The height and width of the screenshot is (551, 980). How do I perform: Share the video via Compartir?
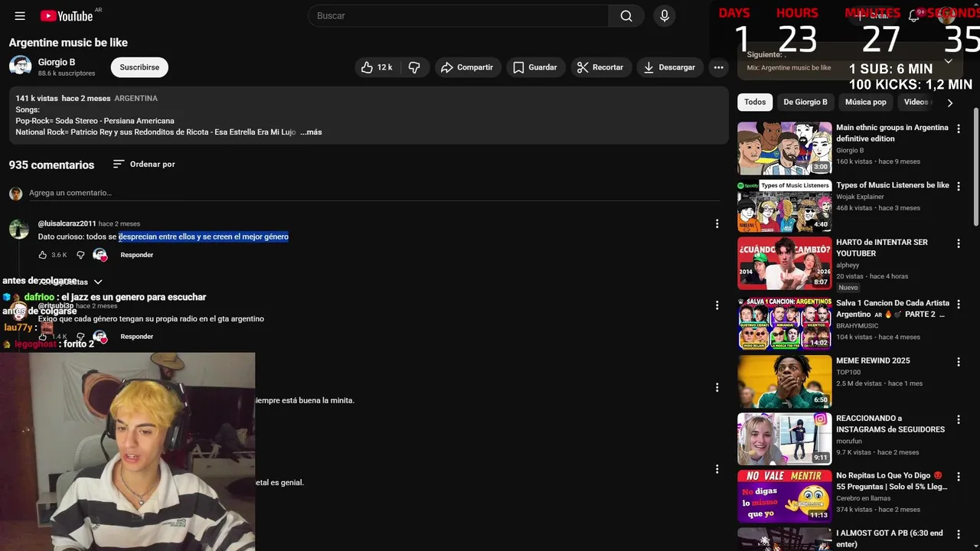(x=468, y=67)
